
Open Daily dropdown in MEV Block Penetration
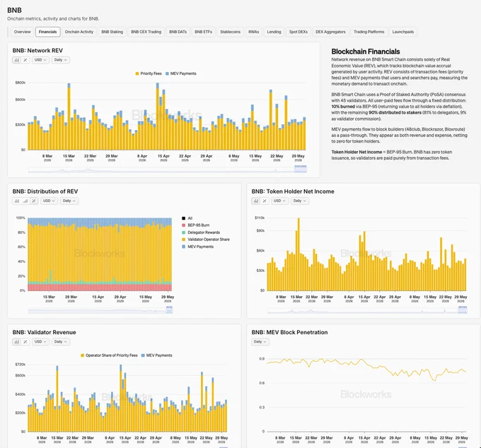tap(260, 342)
